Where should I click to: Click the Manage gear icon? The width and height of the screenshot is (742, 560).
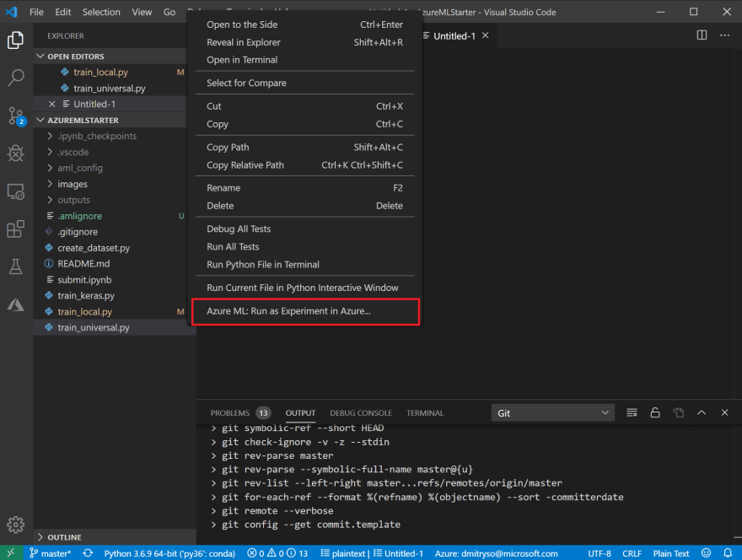(16, 524)
